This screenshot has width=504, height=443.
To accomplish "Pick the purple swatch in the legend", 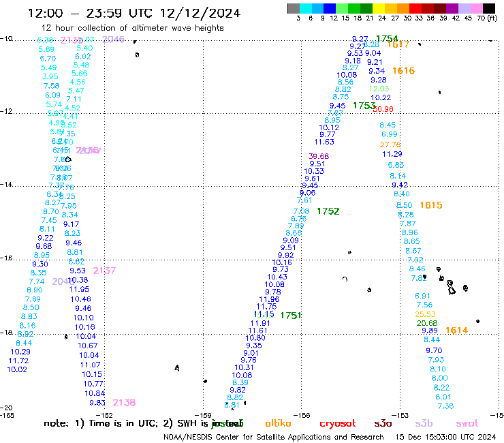I will 452,8.
